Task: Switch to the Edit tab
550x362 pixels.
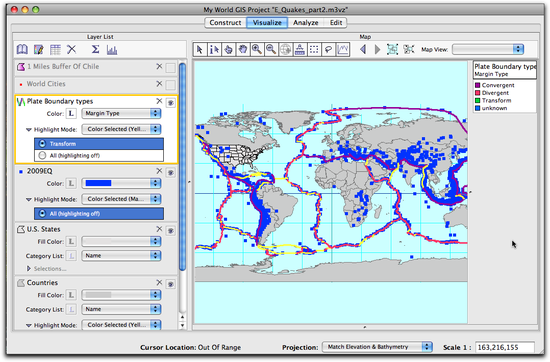Action: [x=336, y=23]
